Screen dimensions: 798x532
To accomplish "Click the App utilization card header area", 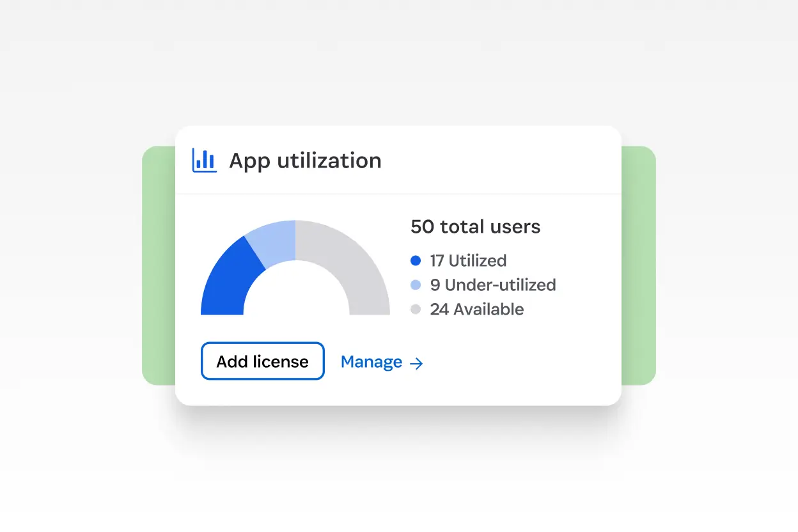I will [398, 160].
